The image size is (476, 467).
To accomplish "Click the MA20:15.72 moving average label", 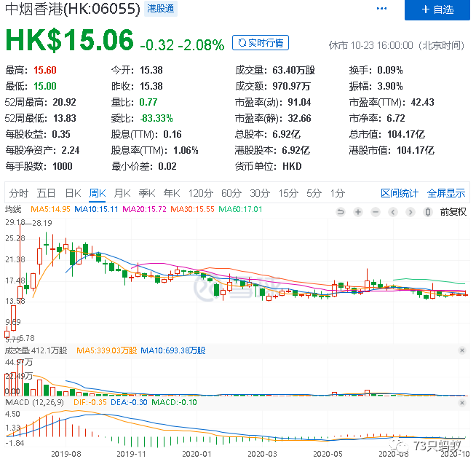I will click(144, 209).
